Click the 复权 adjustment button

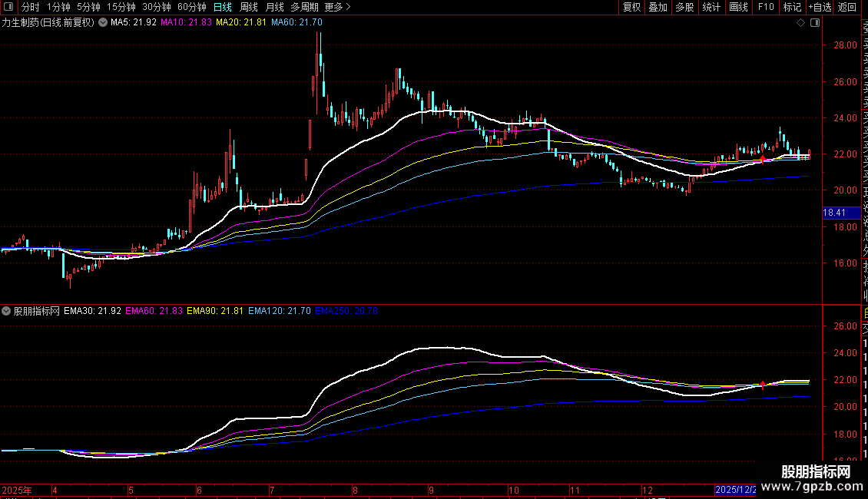(x=631, y=8)
